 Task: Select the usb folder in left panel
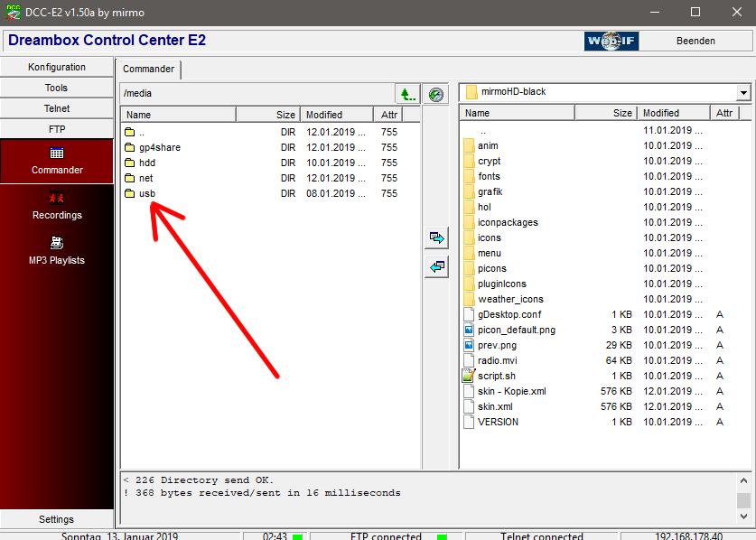(147, 193)
